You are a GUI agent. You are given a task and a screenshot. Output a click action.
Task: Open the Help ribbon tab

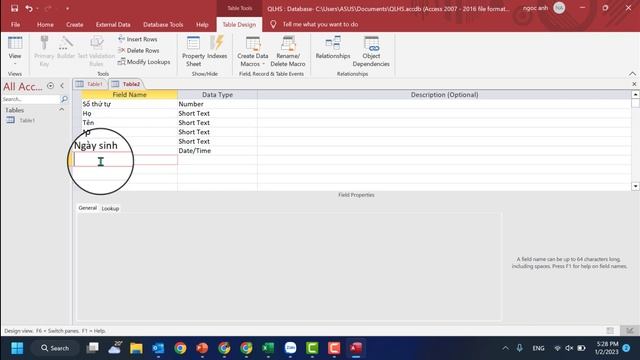[x=202, y=24]
